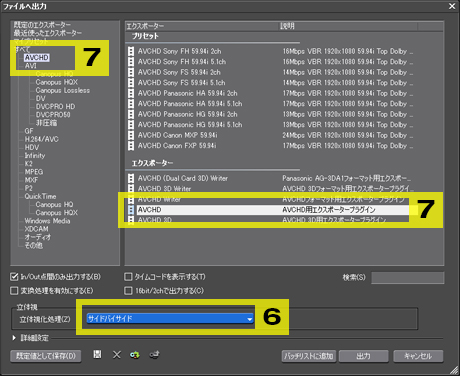Click the icon beside AVCHD Panasonic HG 59.94i 2ch
The image size is (460, 376).
click(131, 114)
